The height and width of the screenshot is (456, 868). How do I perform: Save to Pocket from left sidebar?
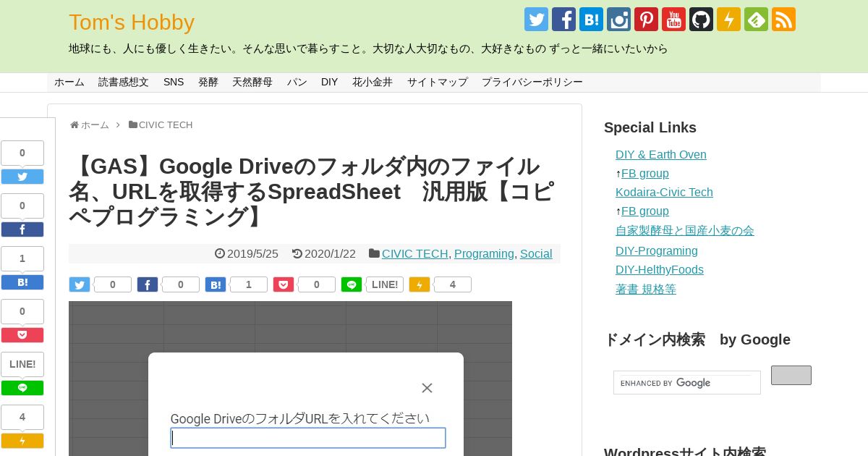click(x=22, y=335)
